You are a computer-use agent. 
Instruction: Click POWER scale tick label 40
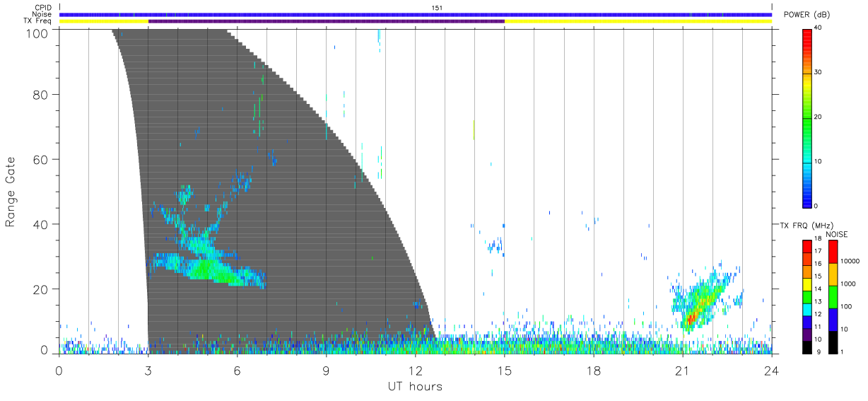point(818,28)
